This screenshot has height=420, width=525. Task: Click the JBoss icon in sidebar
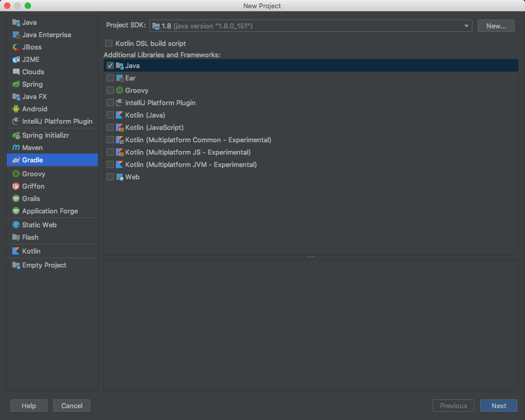16,47
